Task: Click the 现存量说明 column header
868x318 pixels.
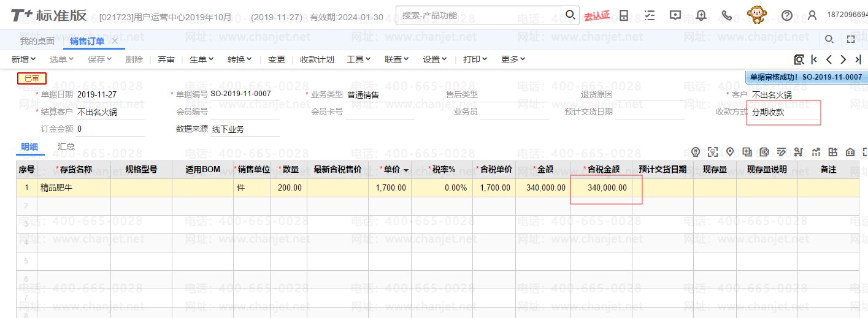Action: [767, 170]
